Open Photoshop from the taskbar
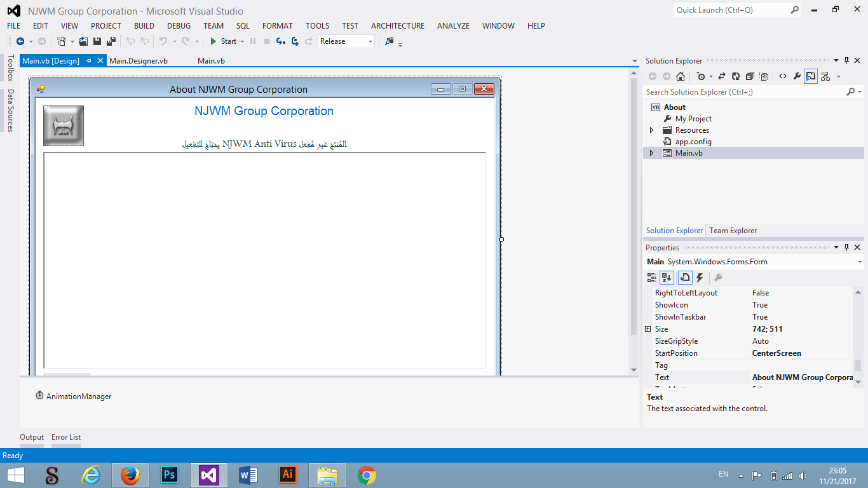 (x=170, y=475)
